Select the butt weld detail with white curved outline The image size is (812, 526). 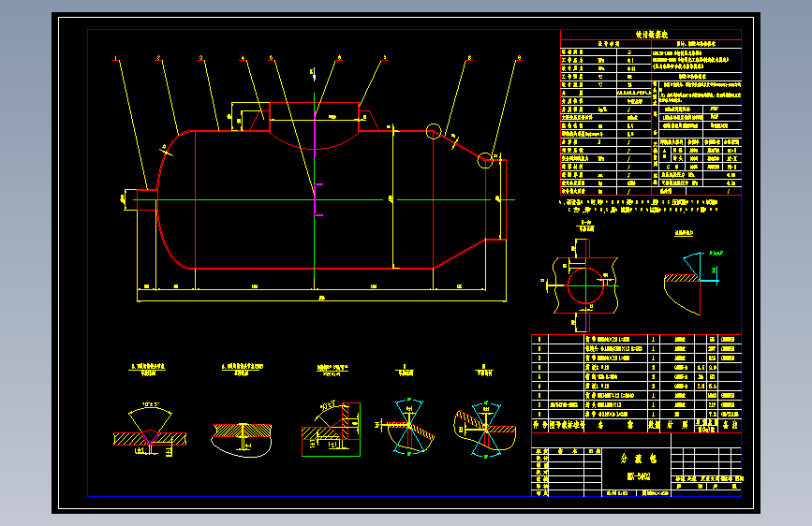[x=242, y=440]
